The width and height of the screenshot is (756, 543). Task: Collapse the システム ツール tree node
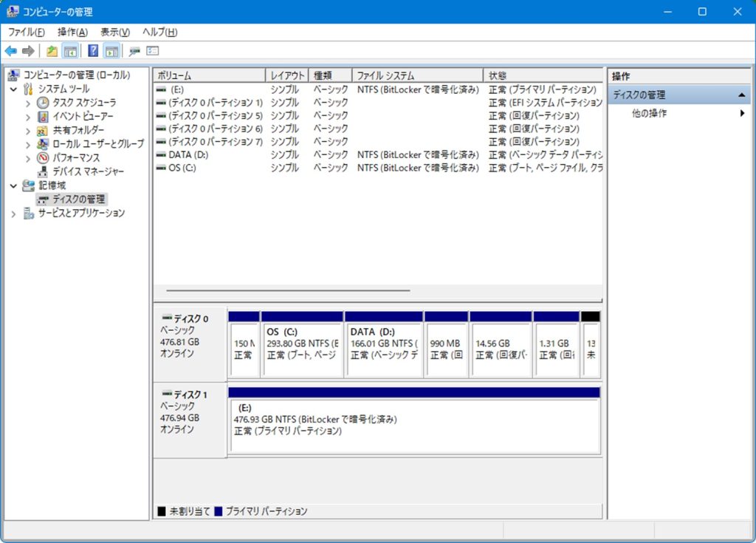point(13,89)
